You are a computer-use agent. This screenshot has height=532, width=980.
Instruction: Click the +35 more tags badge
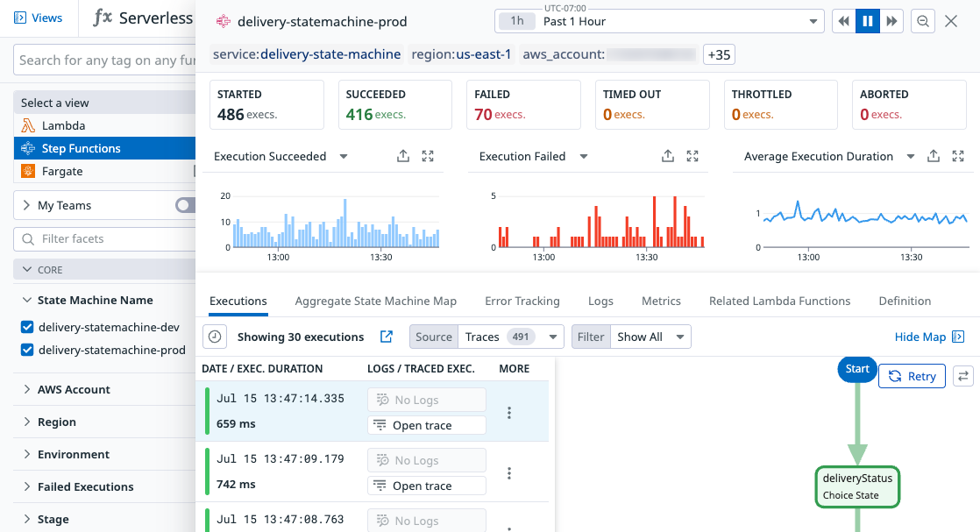719,54
